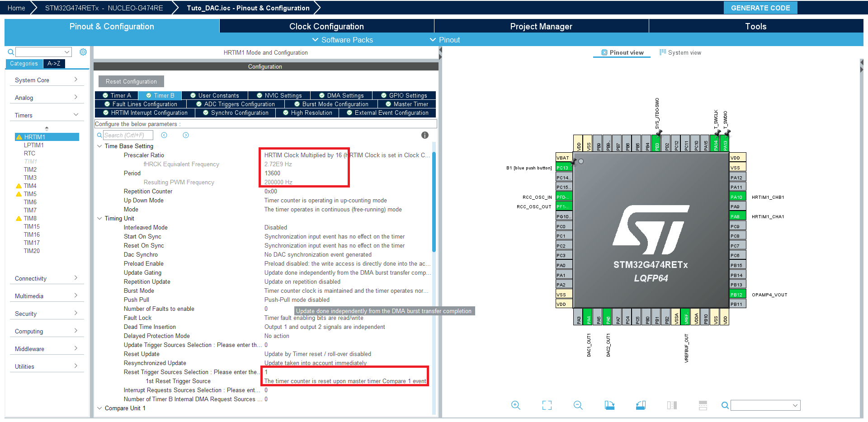Go to the previous parameter search result

pos(164,135)
